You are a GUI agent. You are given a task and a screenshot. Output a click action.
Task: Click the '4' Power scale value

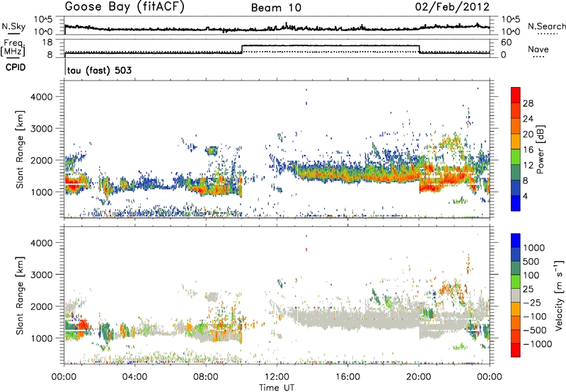click(x=525, y=196)
